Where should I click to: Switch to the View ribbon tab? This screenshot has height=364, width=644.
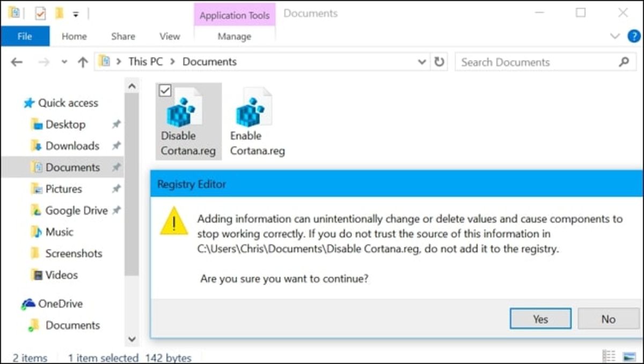[170, 36]
